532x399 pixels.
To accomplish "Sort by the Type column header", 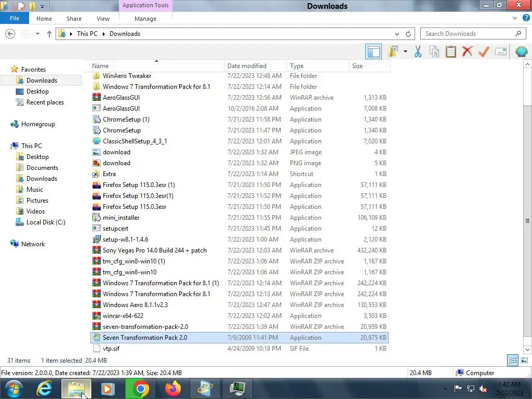I will pos(317,66).
